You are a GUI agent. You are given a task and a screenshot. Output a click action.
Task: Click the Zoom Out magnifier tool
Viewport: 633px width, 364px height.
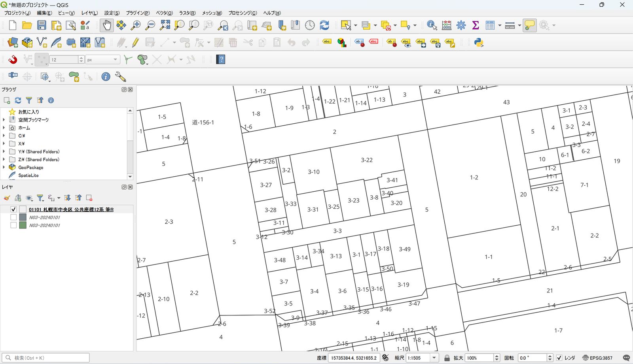(150, 25)
